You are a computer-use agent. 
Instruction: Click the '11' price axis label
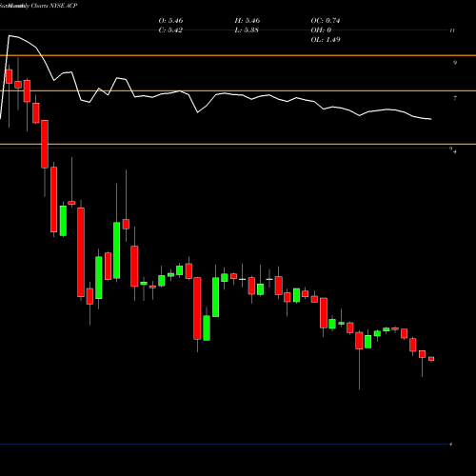(452, 30)
